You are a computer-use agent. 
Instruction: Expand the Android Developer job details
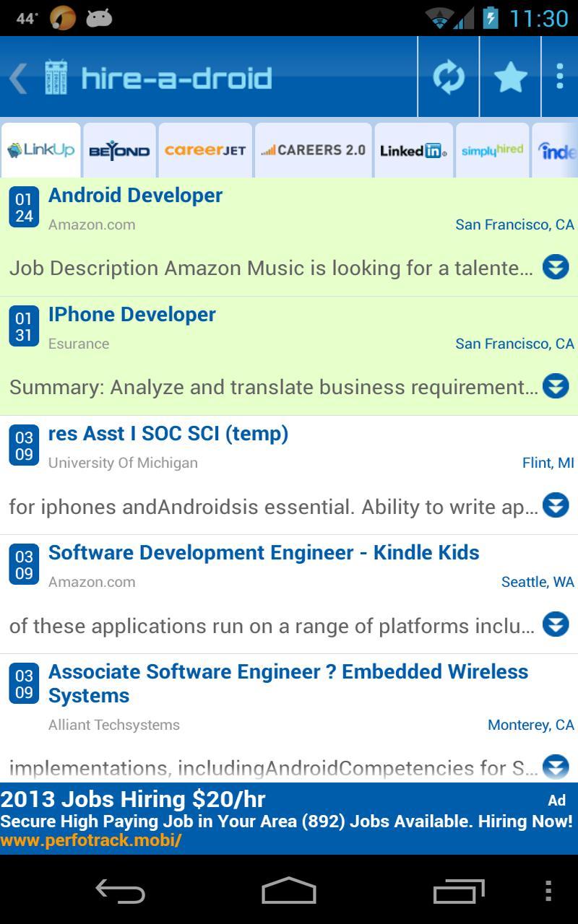pyautogui.click(x=556, y=267)
